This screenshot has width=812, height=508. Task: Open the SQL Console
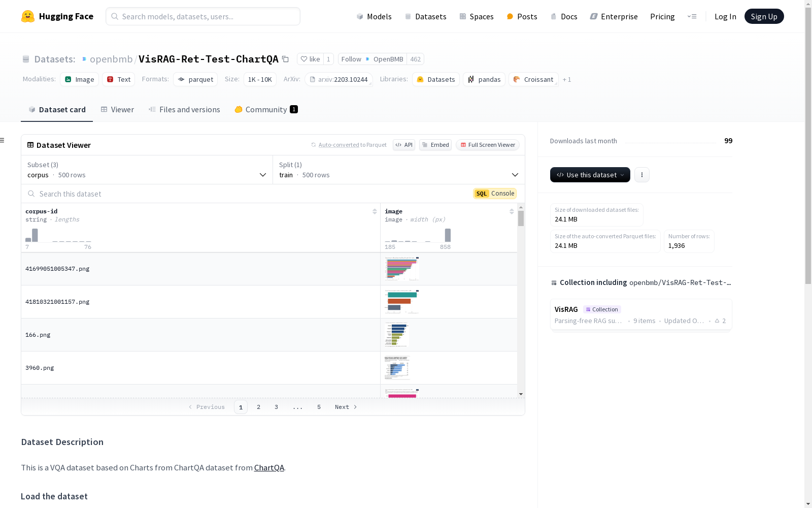coord(495,194)
